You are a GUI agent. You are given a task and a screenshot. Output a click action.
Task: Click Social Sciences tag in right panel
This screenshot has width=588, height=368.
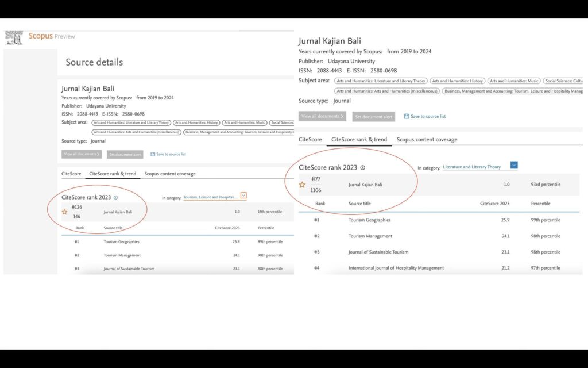click(x=563, y=80)
